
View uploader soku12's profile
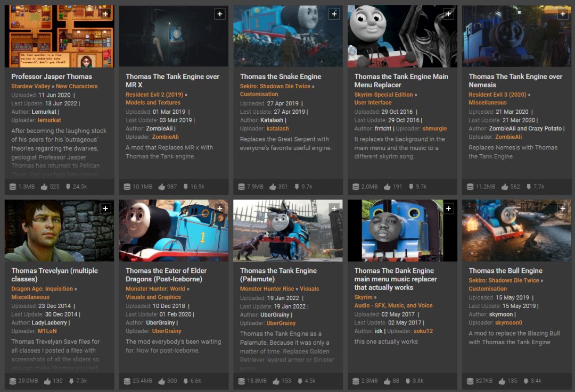point(423,331)
